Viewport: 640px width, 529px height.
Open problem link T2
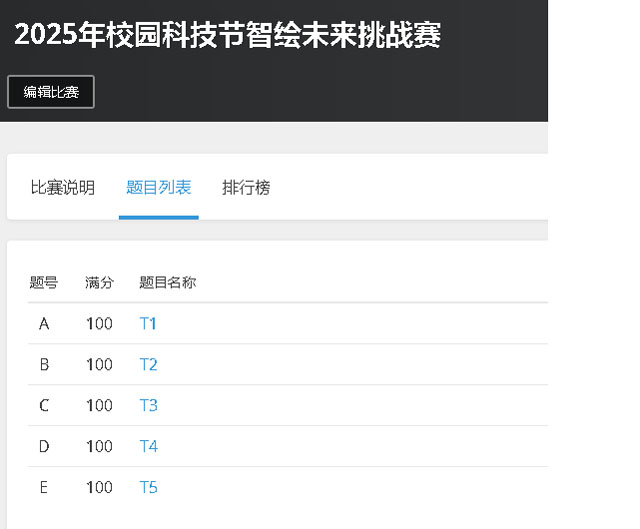[149, 365]
